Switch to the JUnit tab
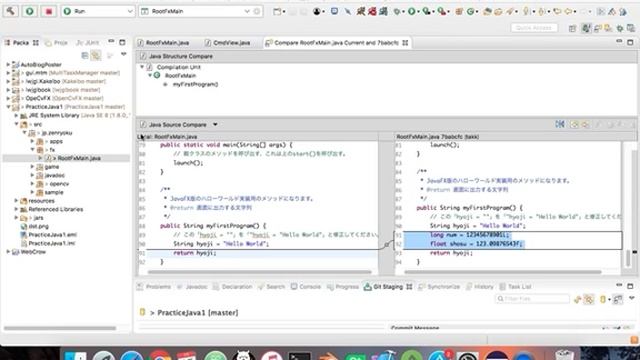 [x=87, y=42]
